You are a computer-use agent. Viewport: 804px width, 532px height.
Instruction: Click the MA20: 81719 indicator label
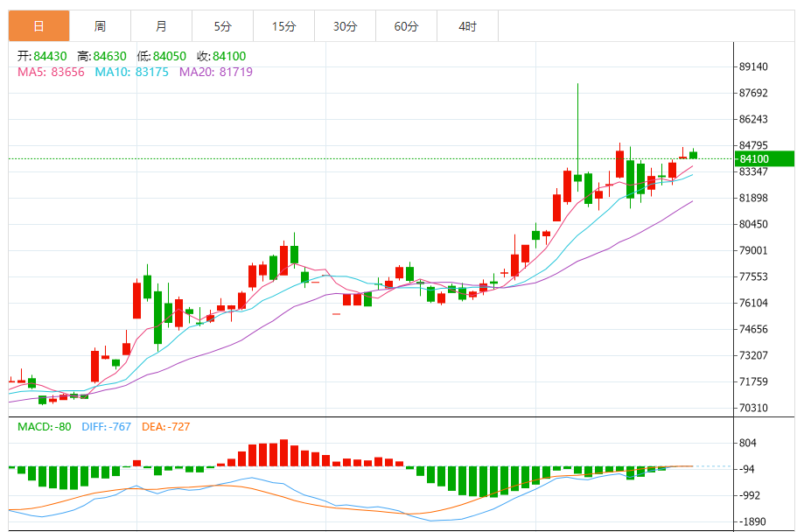[x=216, y=72]
